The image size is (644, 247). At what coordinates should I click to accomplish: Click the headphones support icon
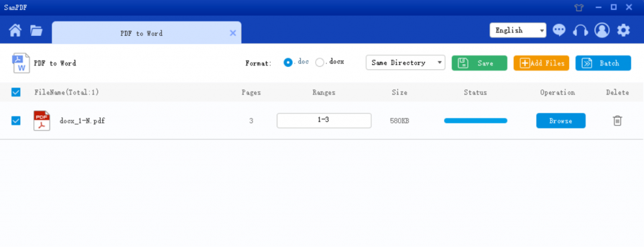coord(580,30)
